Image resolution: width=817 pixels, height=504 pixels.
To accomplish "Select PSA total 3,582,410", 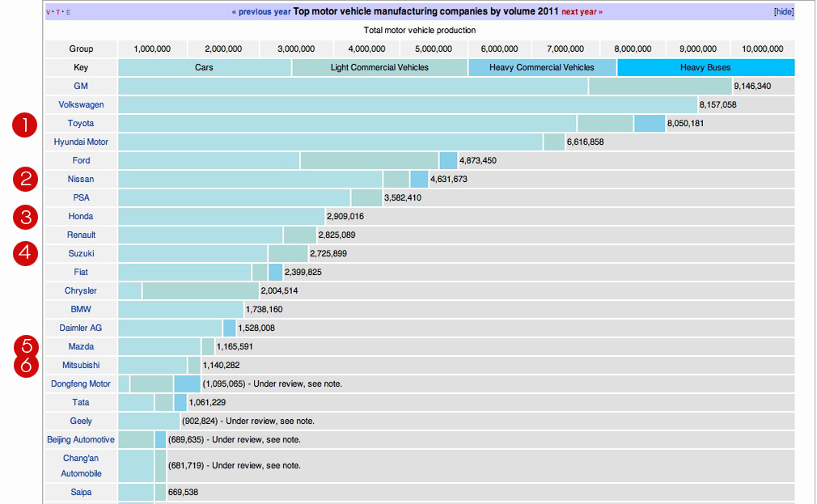I will pos(403,198).
